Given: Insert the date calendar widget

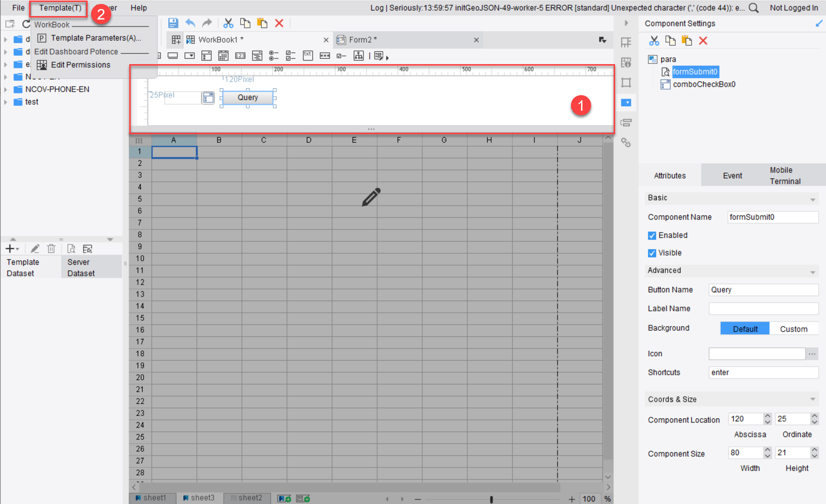Looking at the screenshot, I should (x=223, y=56).
